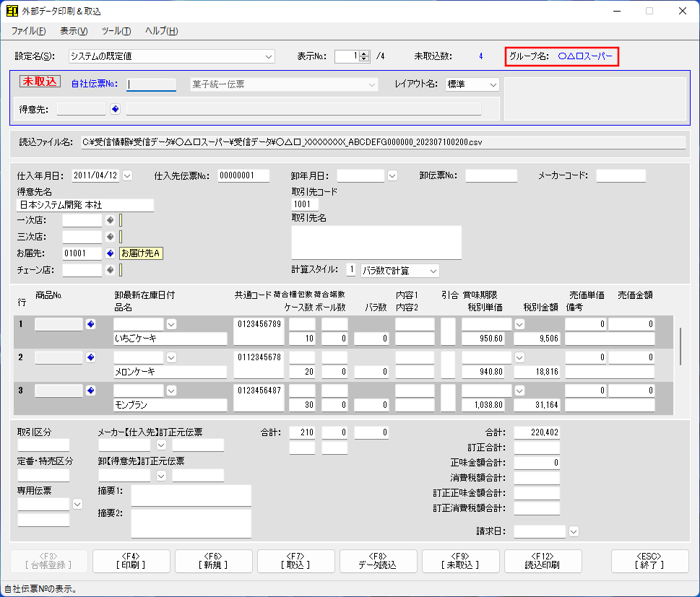Open the レイアウト名 dropdown set to 標準
The image size is (700, 597).
[493, 84]
